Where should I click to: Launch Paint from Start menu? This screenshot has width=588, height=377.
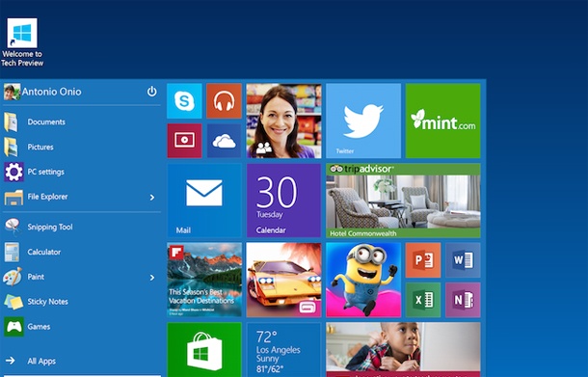82,277
